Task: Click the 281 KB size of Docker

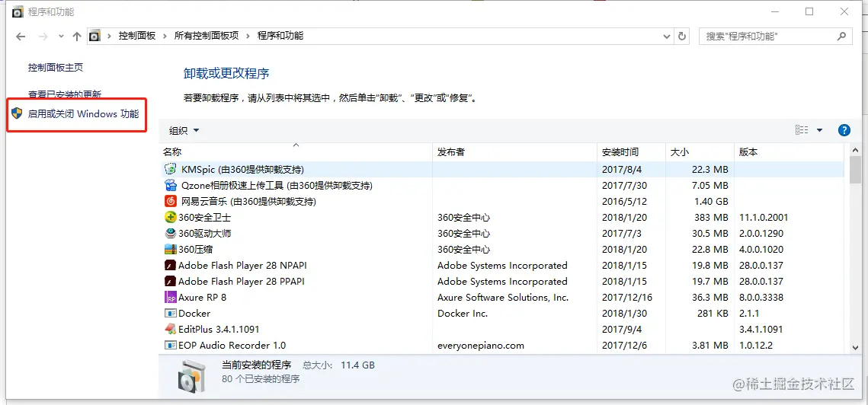Action: [x=713, y=314]
